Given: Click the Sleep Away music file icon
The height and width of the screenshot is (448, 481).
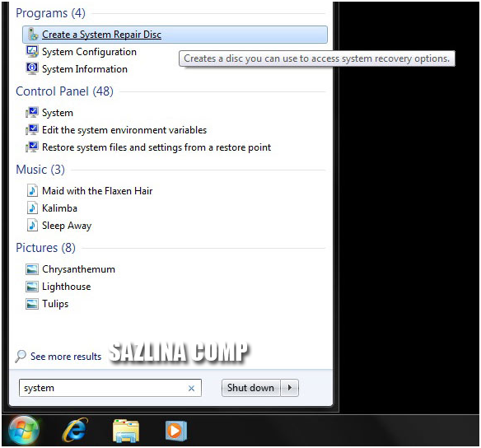Looking at the screenshot, I should click(32, 225).
